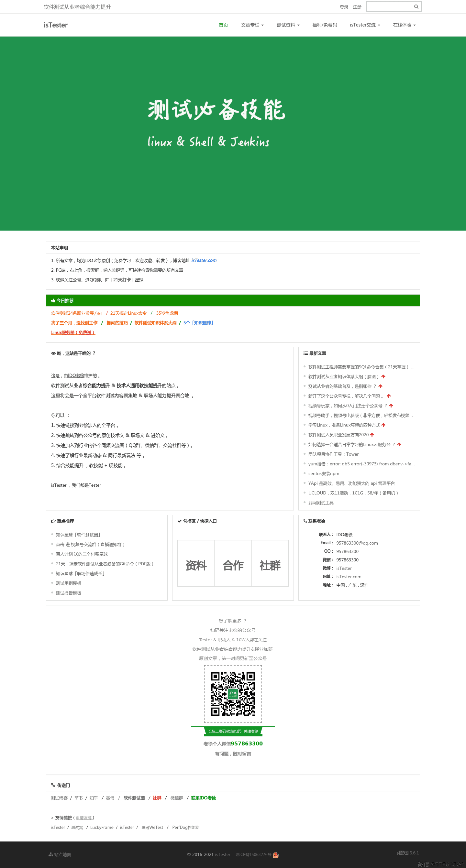Click red arrow beside 软件测试人员职业发展方向2020
466x868 pixels.
372,435
